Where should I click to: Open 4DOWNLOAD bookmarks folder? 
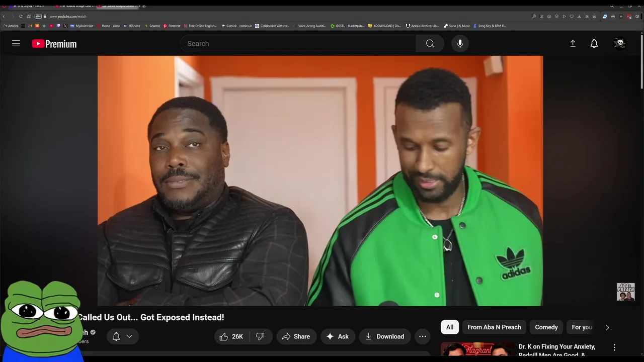click(385, 26)
